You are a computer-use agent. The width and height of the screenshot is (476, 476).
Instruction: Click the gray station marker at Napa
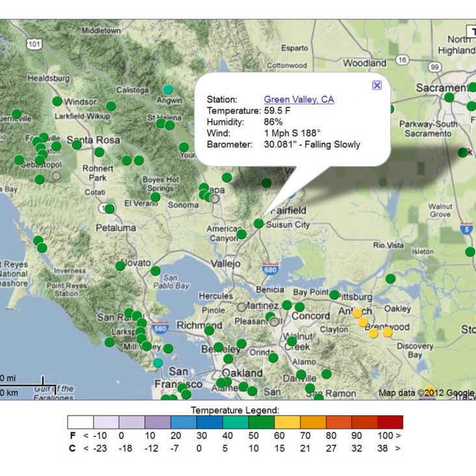(215, 199)
